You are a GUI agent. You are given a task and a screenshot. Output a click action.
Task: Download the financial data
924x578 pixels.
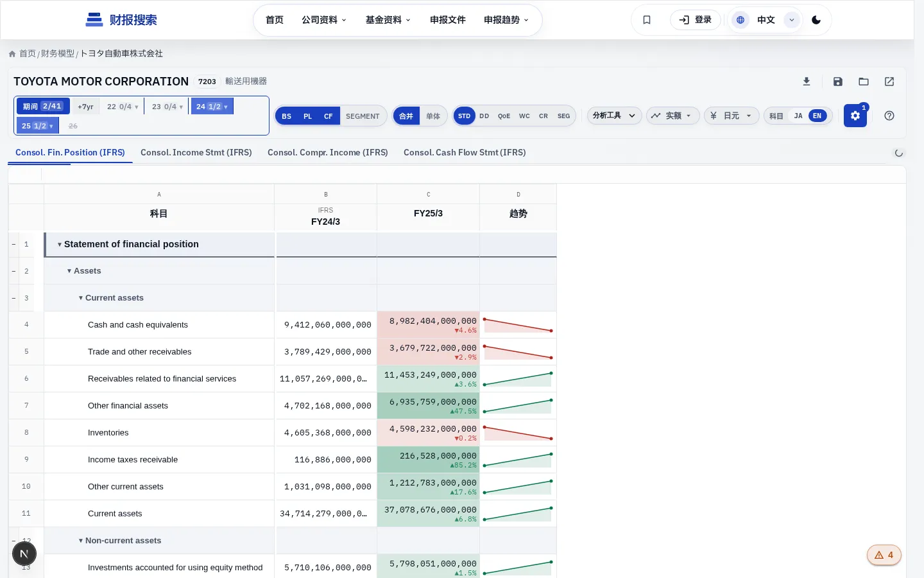point(807,82)
